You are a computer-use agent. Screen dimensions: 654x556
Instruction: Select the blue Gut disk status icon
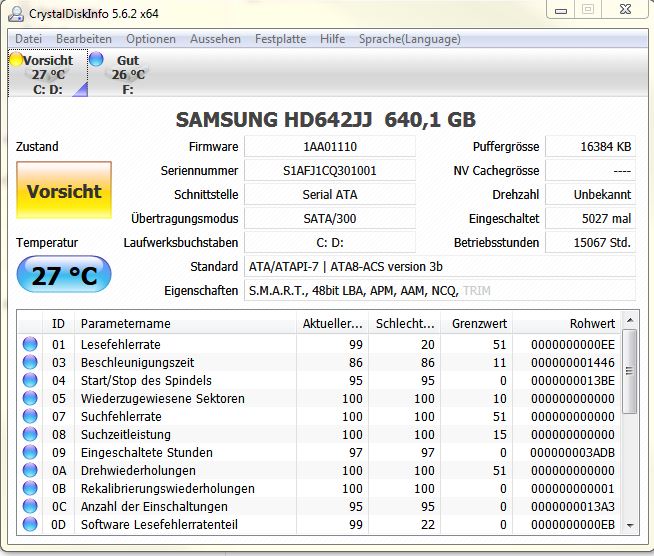click(96, 59)
